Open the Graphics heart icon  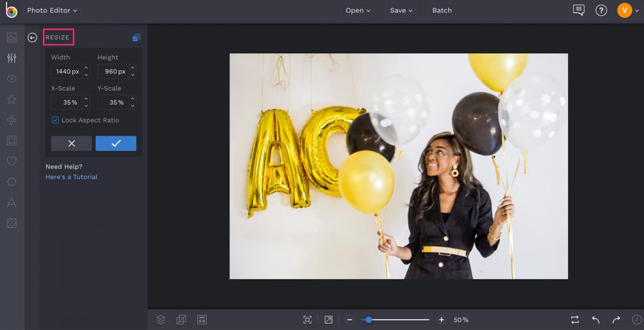pos(12,162)
